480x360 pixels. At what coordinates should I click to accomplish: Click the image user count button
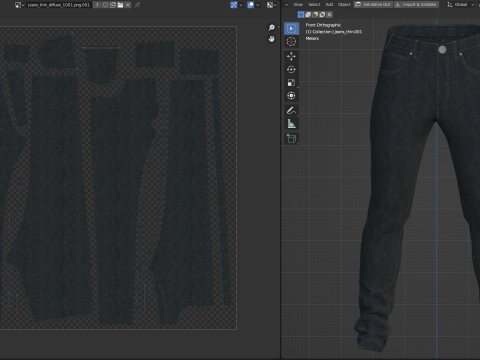pos(97,5)
